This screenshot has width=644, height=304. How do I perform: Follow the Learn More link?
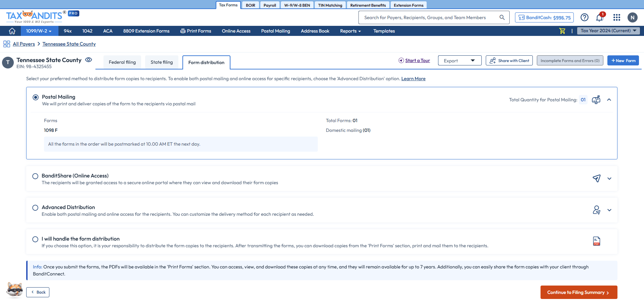coord(413,79)
